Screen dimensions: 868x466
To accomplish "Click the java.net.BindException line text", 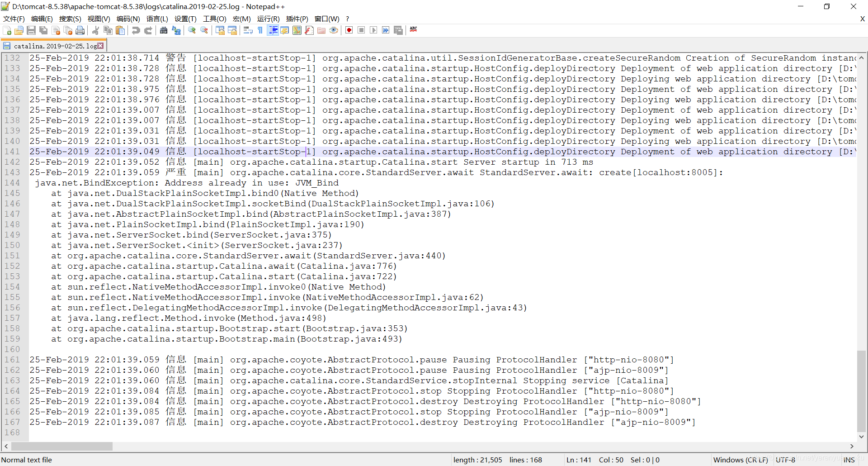I will (x=187, y=183).
